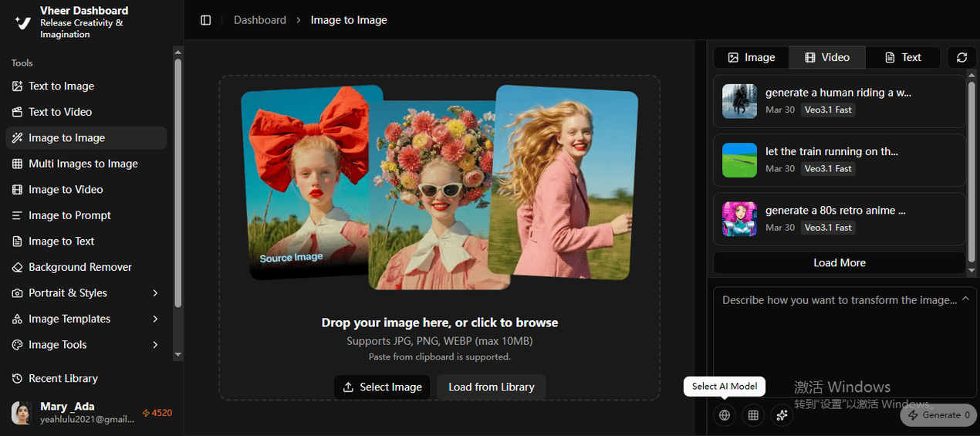Screen dimensions: 980x436
Task: Click the Source Image sample card
Action: tap(312, 182)
